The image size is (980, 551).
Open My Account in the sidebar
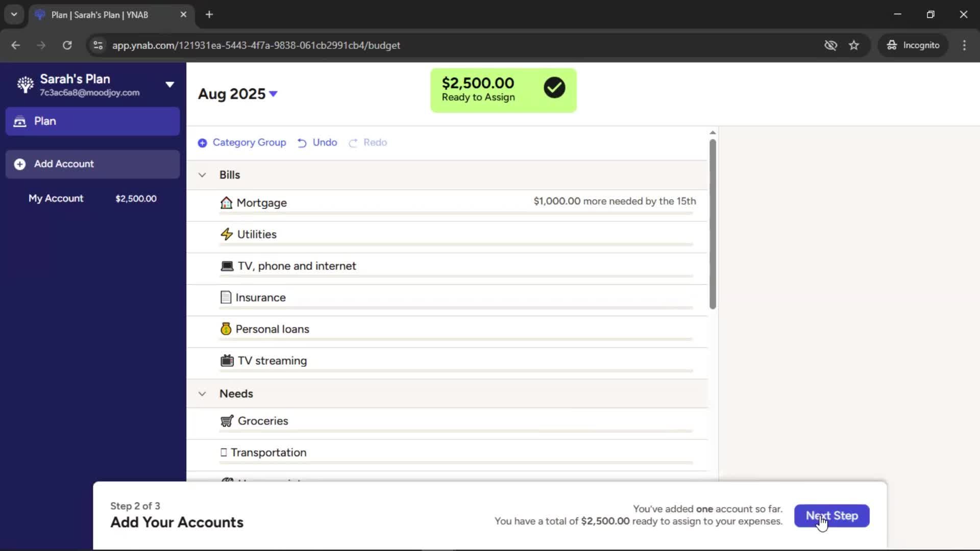pos(92,198)
